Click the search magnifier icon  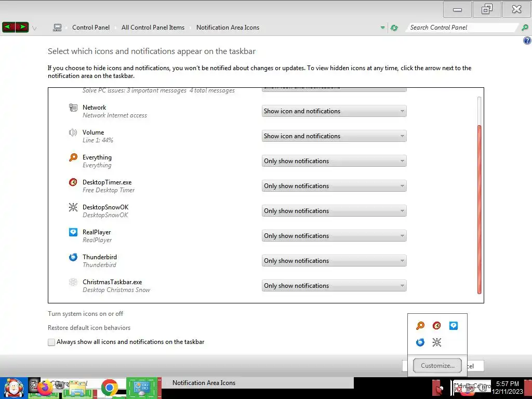click(525, 28)
